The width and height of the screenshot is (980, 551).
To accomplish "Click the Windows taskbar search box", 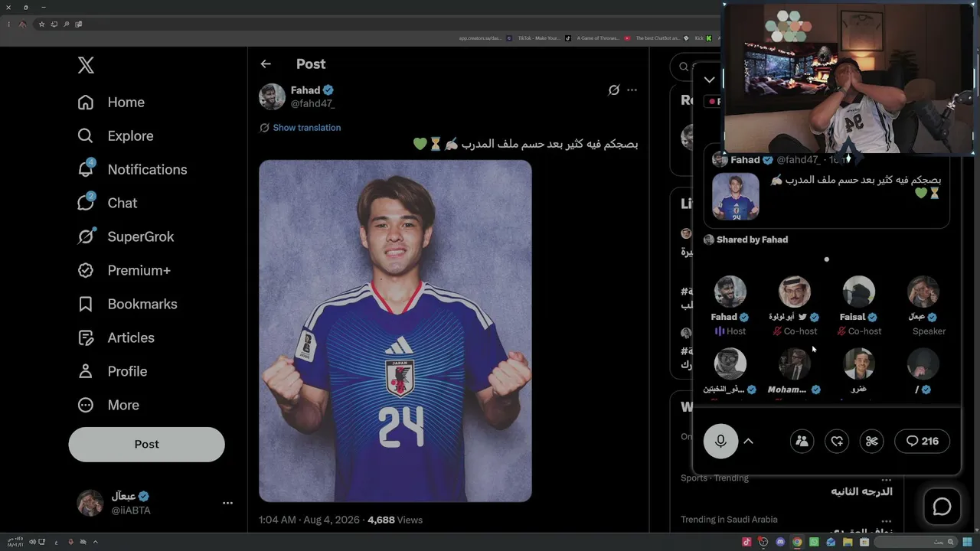I will coord(915,542).
